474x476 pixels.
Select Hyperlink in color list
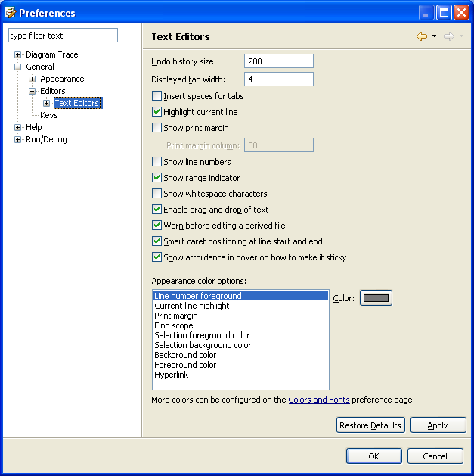click(x=240, y=375)
